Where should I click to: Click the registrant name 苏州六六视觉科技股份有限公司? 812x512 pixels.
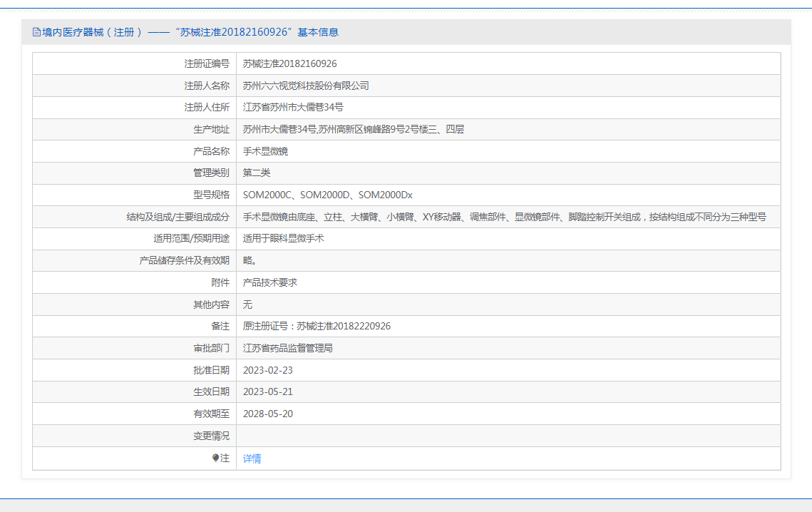pyautogui.click(x=306, y=86)
